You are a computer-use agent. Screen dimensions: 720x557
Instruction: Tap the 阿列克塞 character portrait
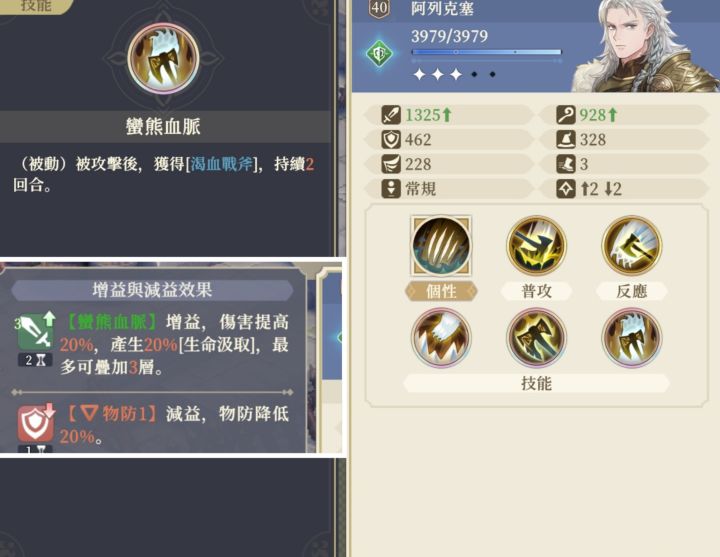[645, 46]
